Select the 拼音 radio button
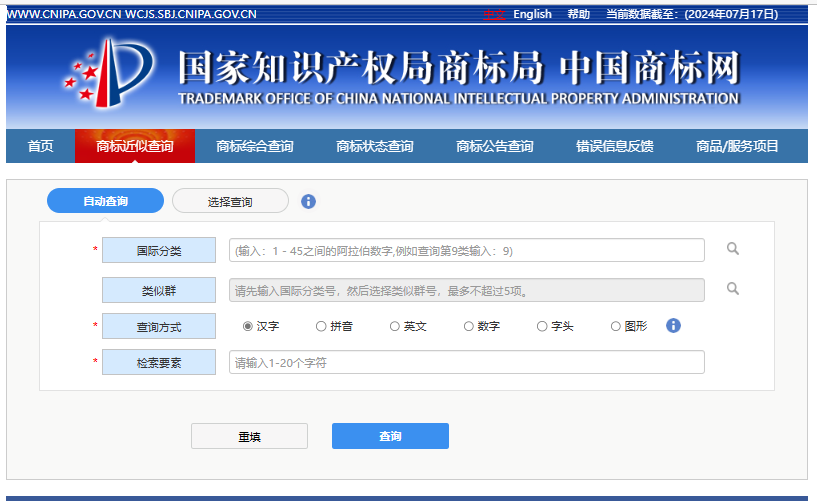The height and width of the screenshot is (501, 817). click(321, 326)
